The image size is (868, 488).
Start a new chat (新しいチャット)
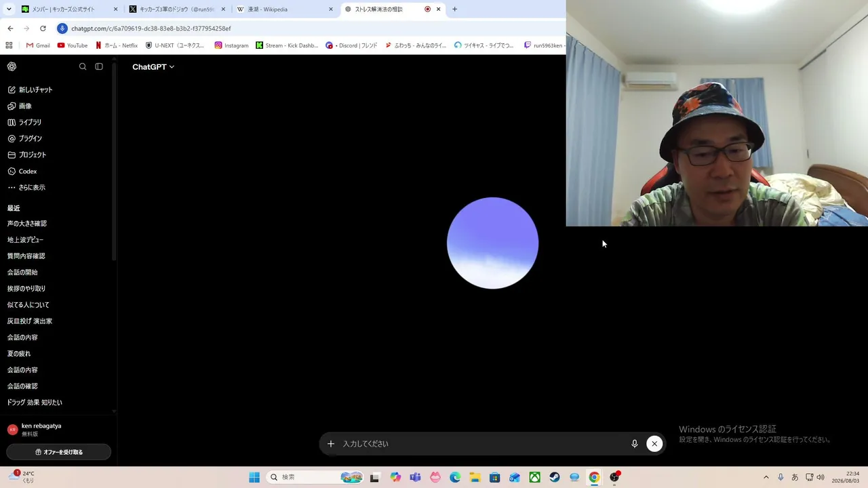coord(30,89)
